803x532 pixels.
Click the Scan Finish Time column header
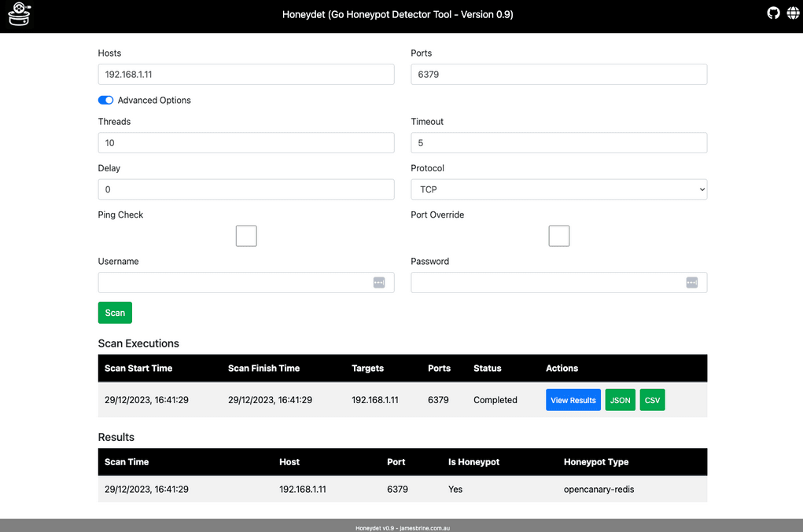[263, 369]
